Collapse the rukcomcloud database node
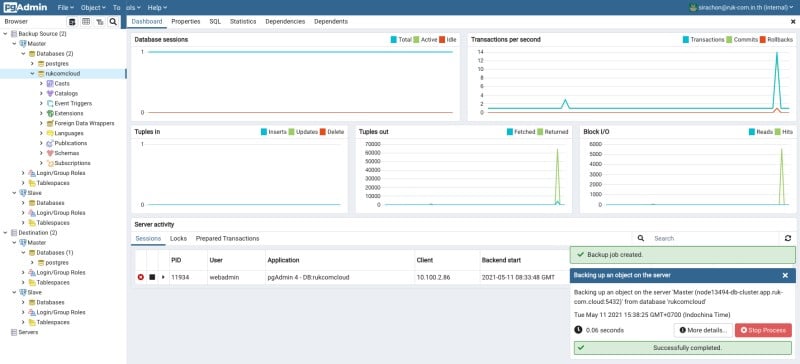Viewport: 800px width, 364px height. tap(33, 74)
